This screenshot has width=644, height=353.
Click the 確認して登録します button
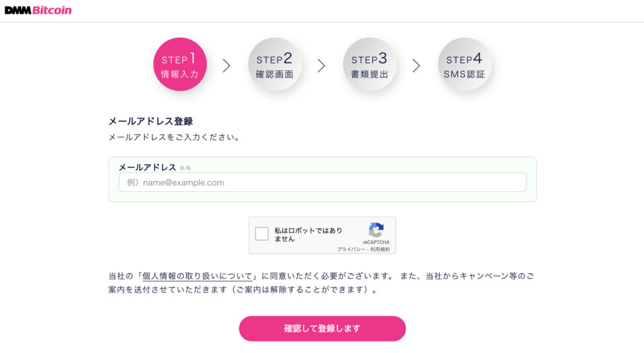point(323,328)
